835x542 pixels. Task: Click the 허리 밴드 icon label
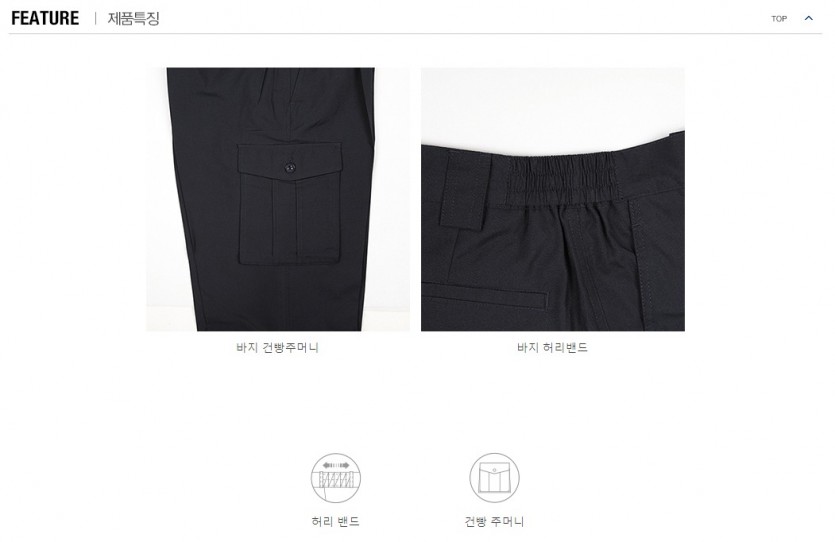pyautogui.click(x=335, y=521)
